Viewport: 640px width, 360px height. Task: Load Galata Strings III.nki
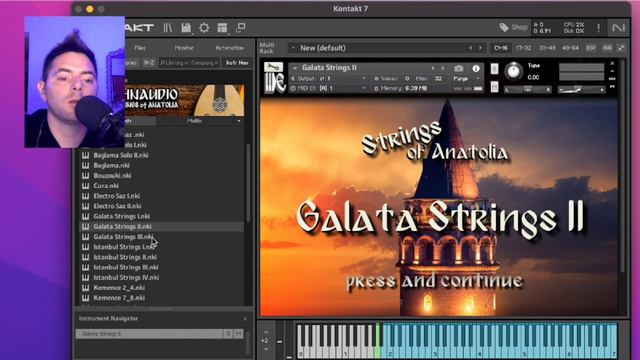tap(123, 237)
